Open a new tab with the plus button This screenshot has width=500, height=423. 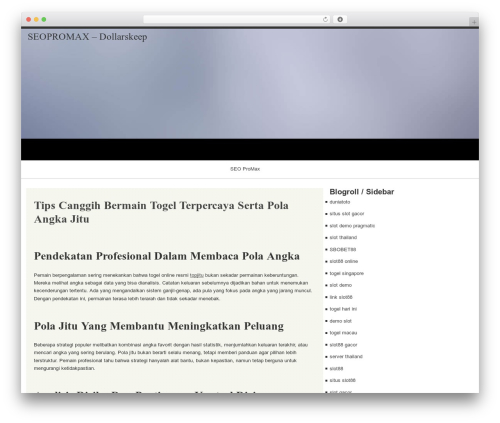(x=474, y=22)
